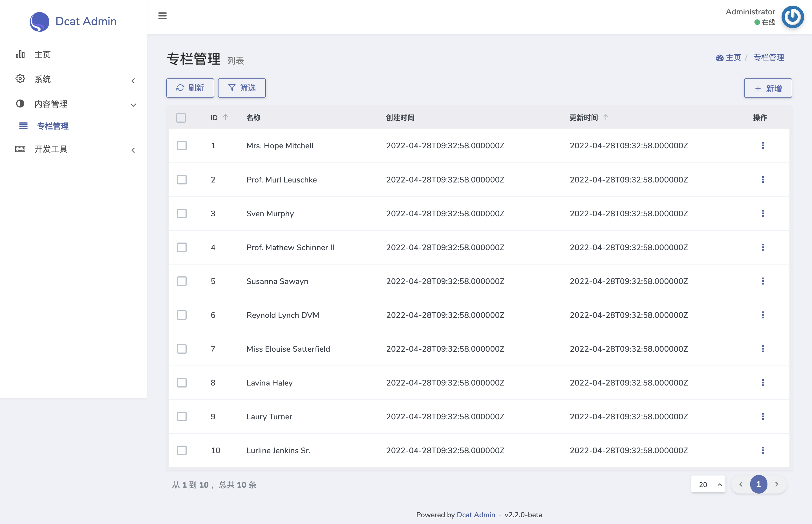This screenshot has height=524, width=812.
Task: Open the 20 per-page dropdown
Action: (x=708, y=484)
